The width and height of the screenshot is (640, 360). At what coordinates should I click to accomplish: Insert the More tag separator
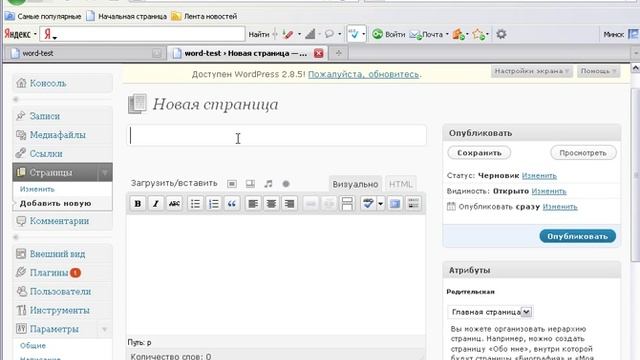coord(347,203)
